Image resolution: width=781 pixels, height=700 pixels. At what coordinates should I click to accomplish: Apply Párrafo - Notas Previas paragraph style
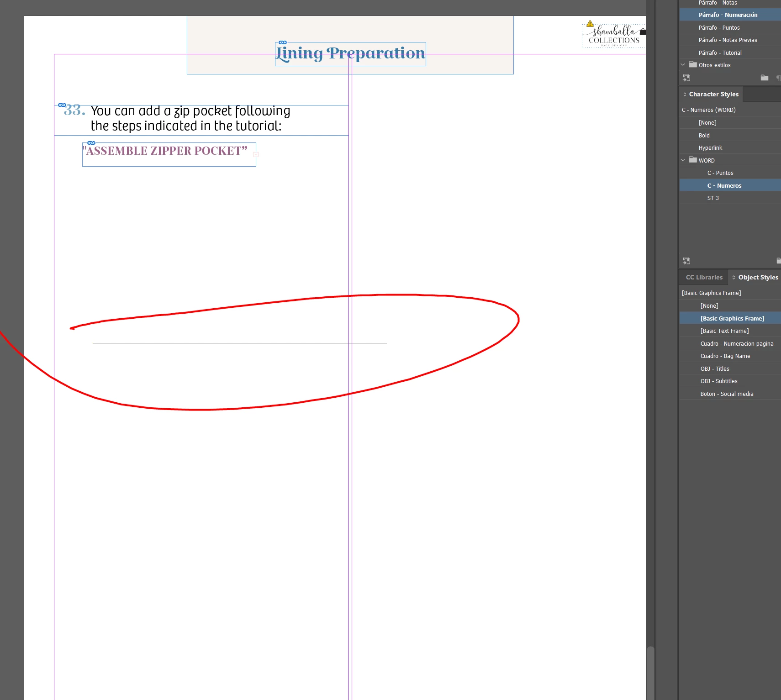tap(730, 40)
